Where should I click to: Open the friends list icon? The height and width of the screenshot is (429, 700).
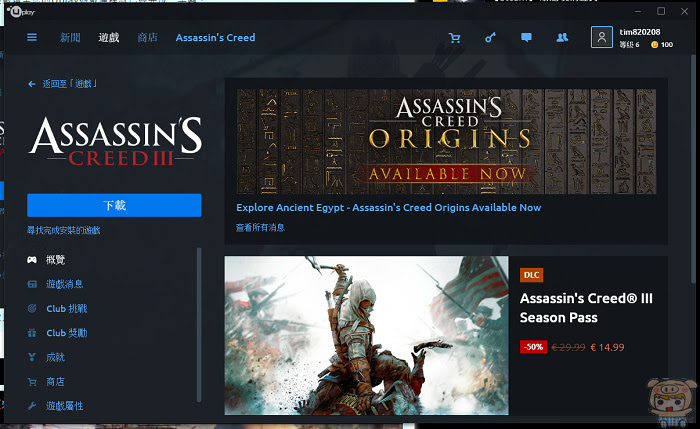[562, 37]
